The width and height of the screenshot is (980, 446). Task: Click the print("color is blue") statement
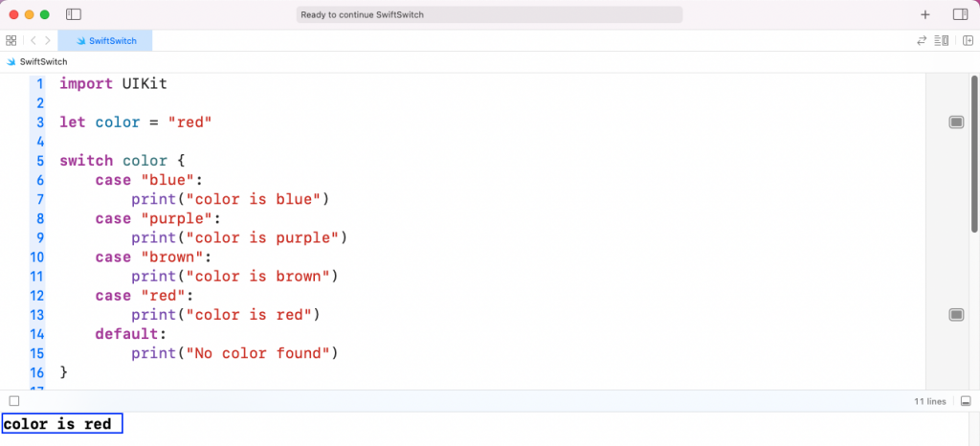click(x=230, y=199)
